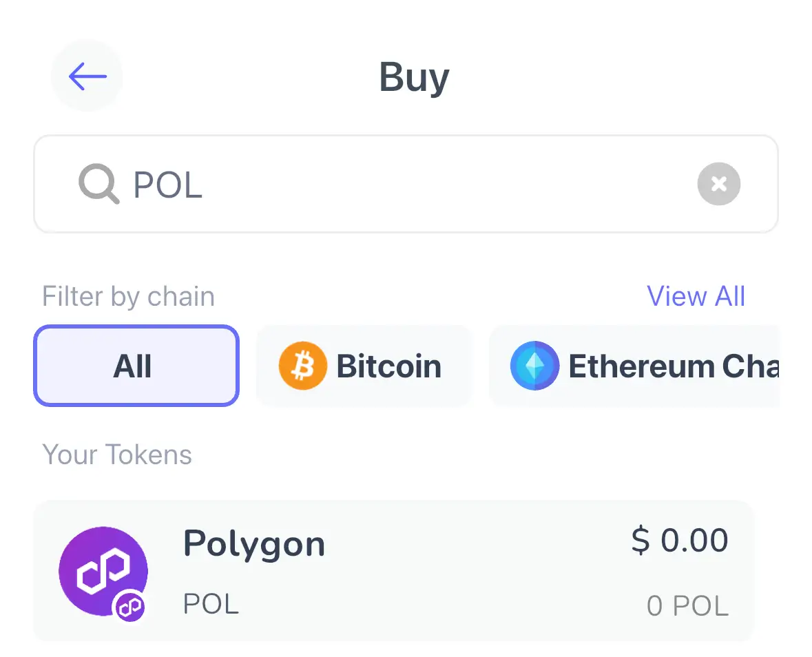Select the Buy screen title
This screenshot has height=657, width=812.
pos(414,76)
